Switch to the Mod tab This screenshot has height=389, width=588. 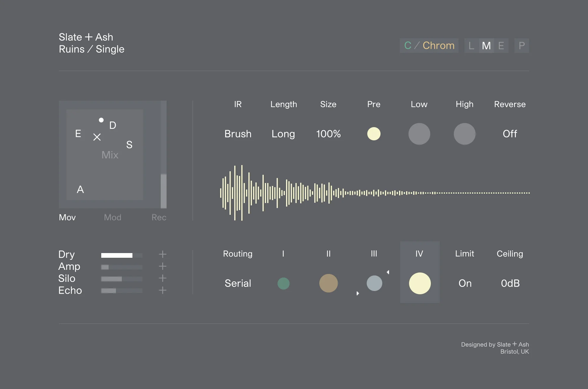click(112, 217)
